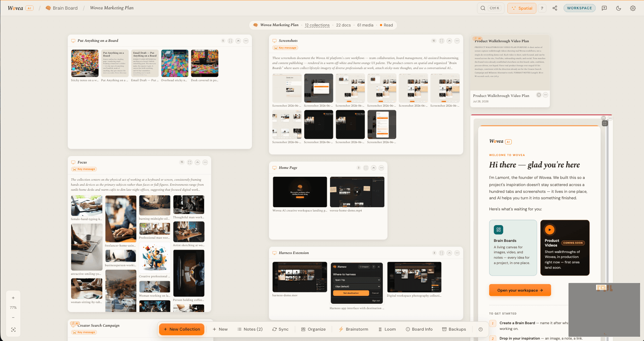Screen dimensions: 644x341
Task: Open Wovea AI creative workspace landing thumbnail
Action: tap(300, 192)
